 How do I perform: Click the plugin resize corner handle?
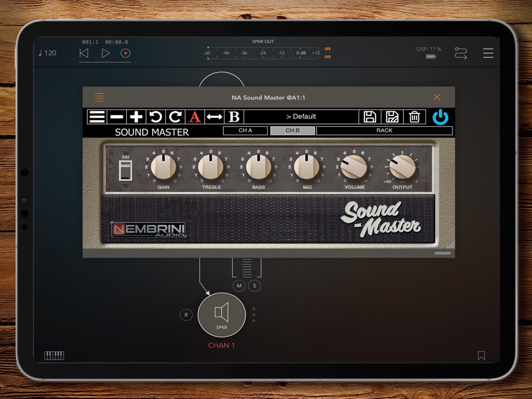tap(450, 245)
